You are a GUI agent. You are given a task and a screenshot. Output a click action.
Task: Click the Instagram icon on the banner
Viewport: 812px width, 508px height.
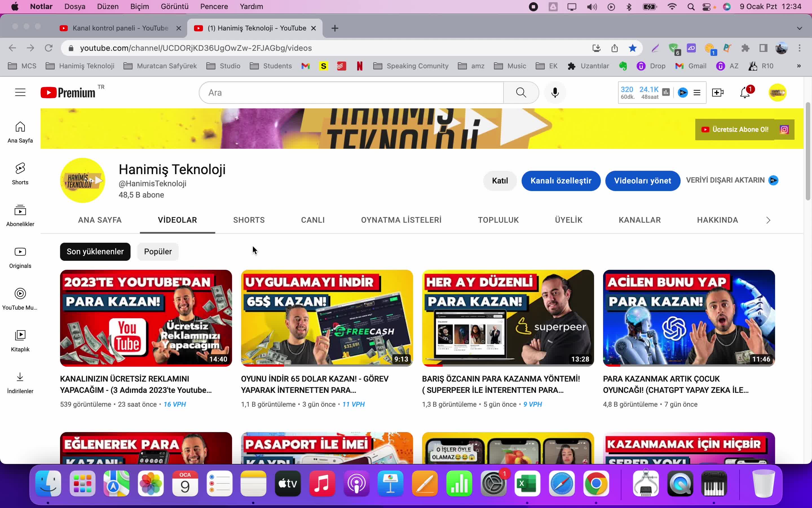[784, 129]
